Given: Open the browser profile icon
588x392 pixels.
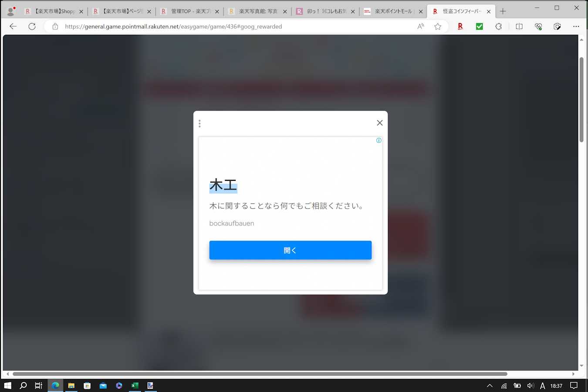Looking at the screenshot, I should [11, 11].
